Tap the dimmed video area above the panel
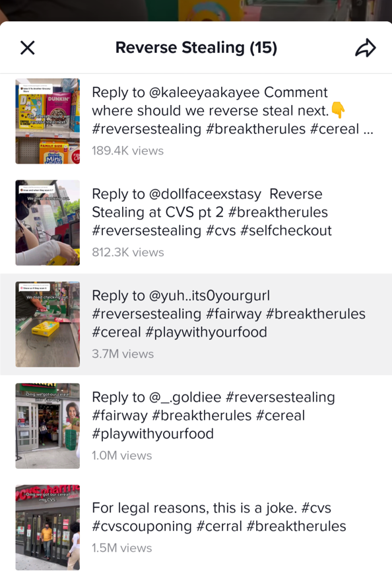392x581 pixels. (x=196, y=11)
